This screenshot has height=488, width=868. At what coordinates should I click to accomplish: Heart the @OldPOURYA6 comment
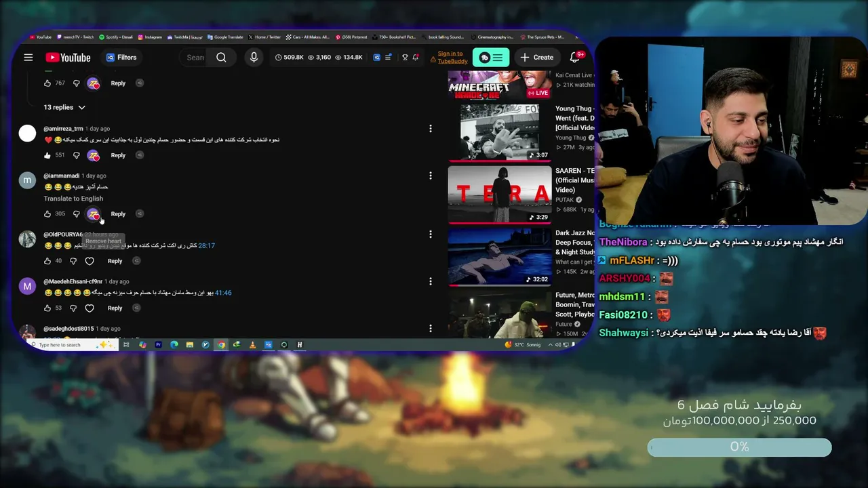pyautogui.click(x=90, y=261)
